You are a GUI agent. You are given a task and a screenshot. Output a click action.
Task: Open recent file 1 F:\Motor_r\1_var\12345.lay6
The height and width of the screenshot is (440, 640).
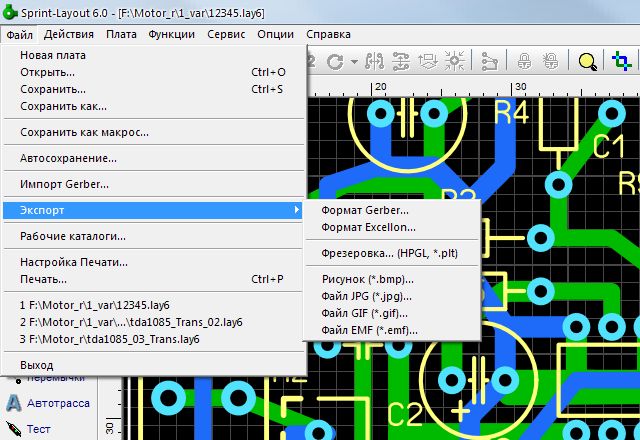pyautogui.click(x=153, y=305)
